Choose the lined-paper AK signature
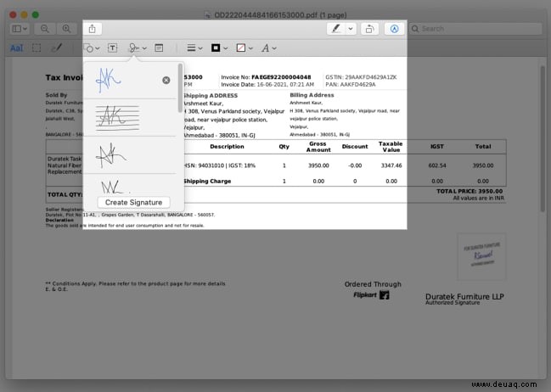The width and height of the screenshot is (551, 392). click(x=117, y=118)
